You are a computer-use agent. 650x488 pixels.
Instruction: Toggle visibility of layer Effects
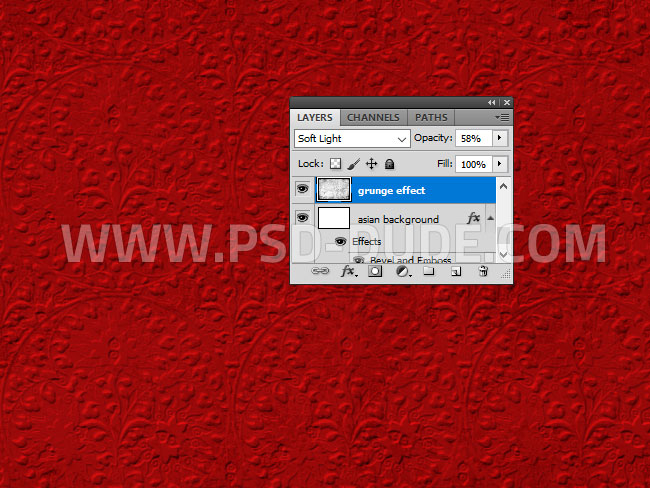pos(340,241)
